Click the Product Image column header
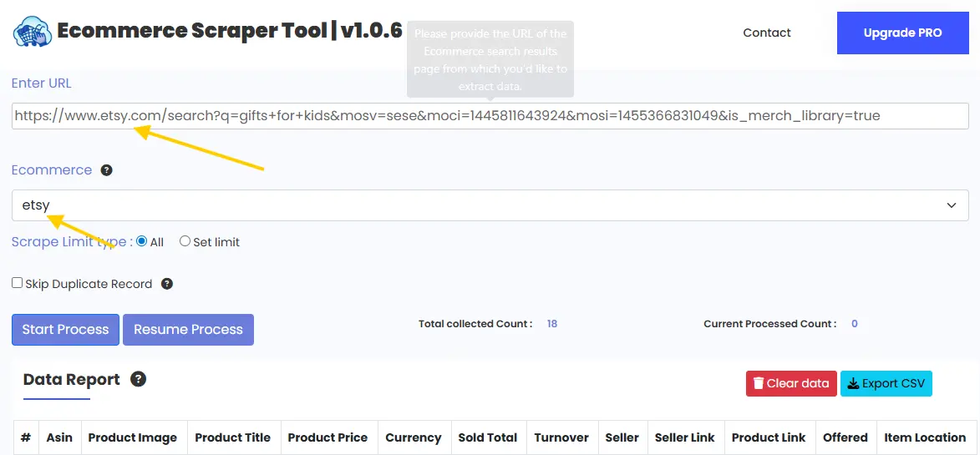Viewport: 980px width, 455px height. click(x=133, y=437)
